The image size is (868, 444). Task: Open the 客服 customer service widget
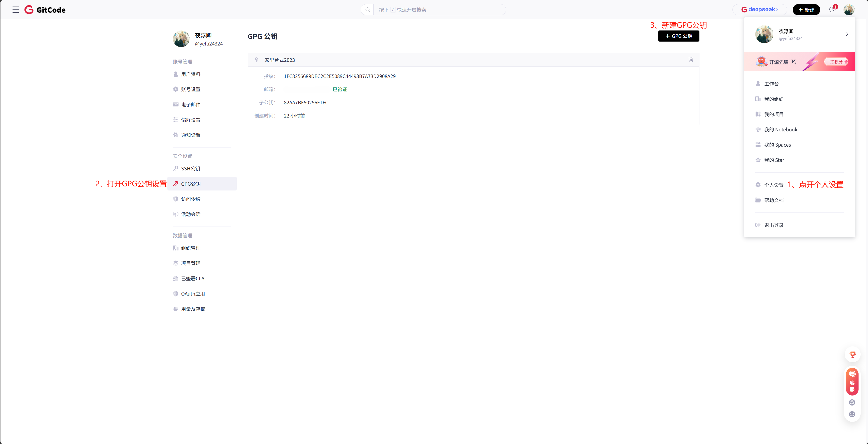pos(852,382)
